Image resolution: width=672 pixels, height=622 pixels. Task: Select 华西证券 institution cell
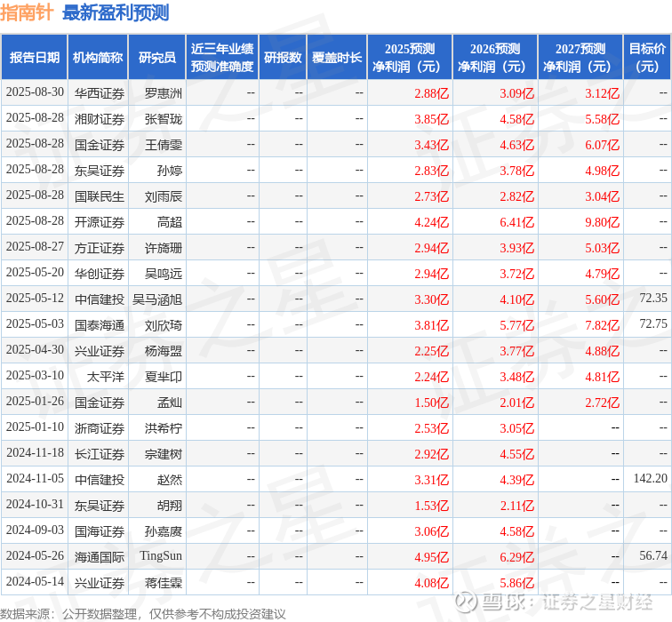(x=100, y=93)
